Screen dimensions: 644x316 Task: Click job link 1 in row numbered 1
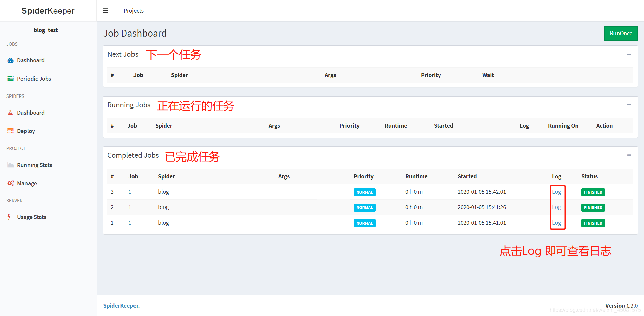130,223
